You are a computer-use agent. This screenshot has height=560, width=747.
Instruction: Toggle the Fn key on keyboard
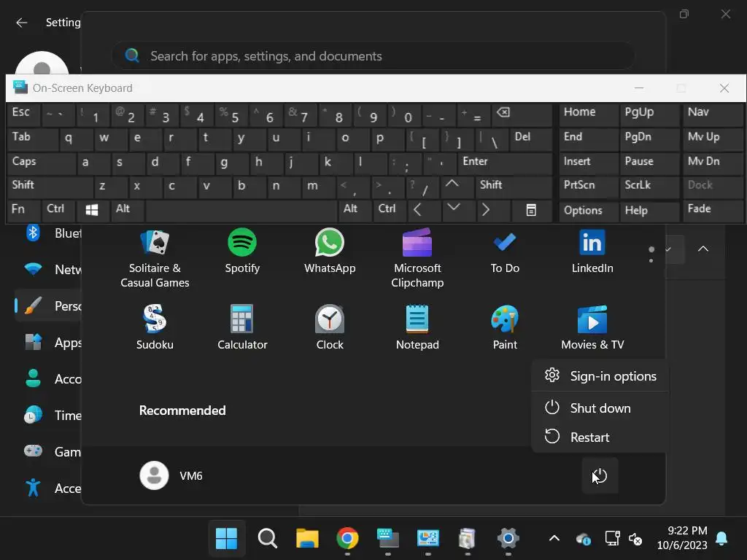pos(24,211)
